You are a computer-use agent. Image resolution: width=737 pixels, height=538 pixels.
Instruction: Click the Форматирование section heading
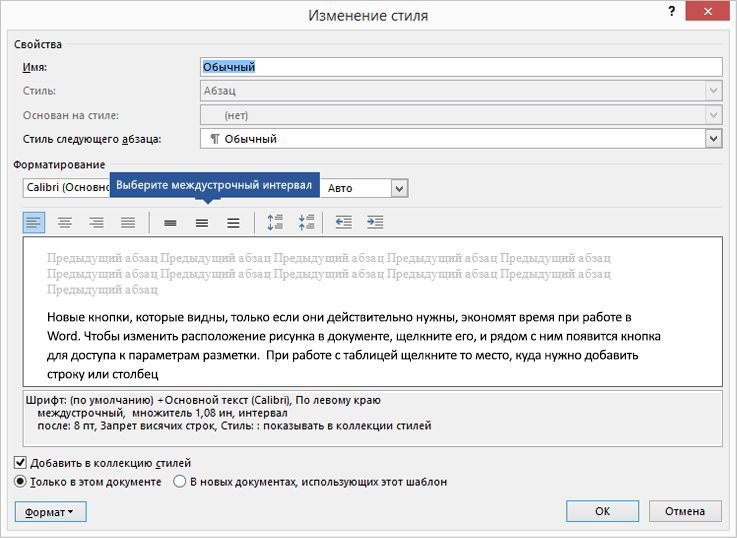pos(59,164)
